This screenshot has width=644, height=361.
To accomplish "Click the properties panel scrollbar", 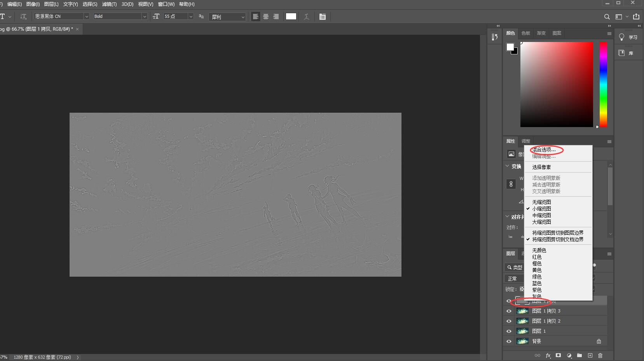I will point(610,186).
